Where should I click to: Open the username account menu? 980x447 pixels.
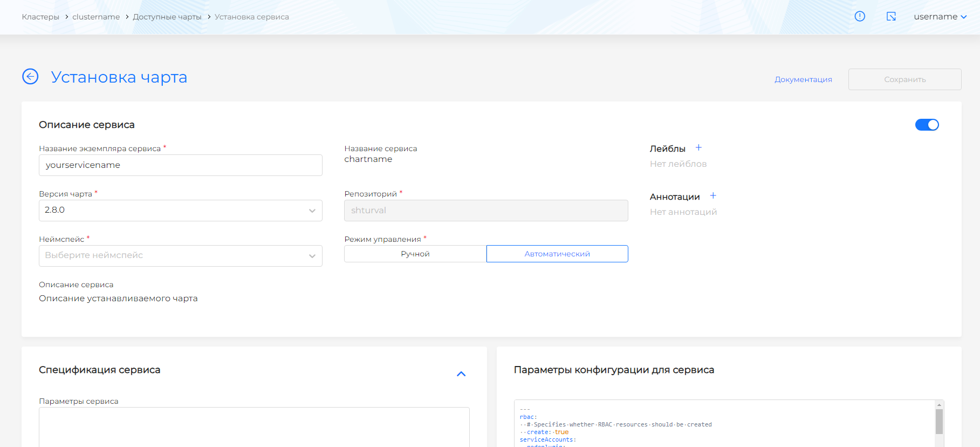coord(940,17)
